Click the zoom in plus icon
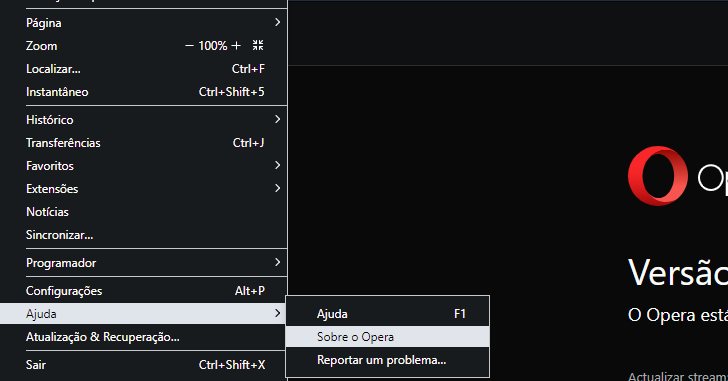Viewport: 728px width, 381px height. click(x=236, y=45)
